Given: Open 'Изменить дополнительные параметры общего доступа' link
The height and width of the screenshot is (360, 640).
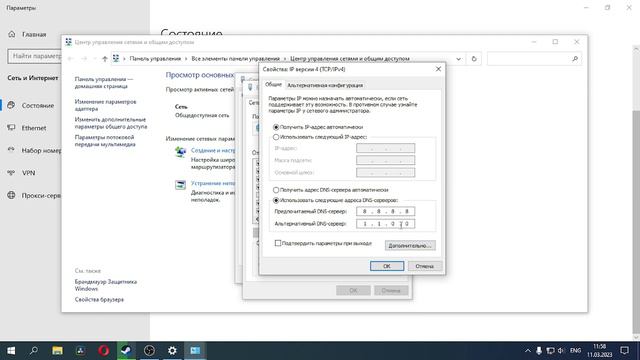Looking at the screenshot, I should pos(111,123).
